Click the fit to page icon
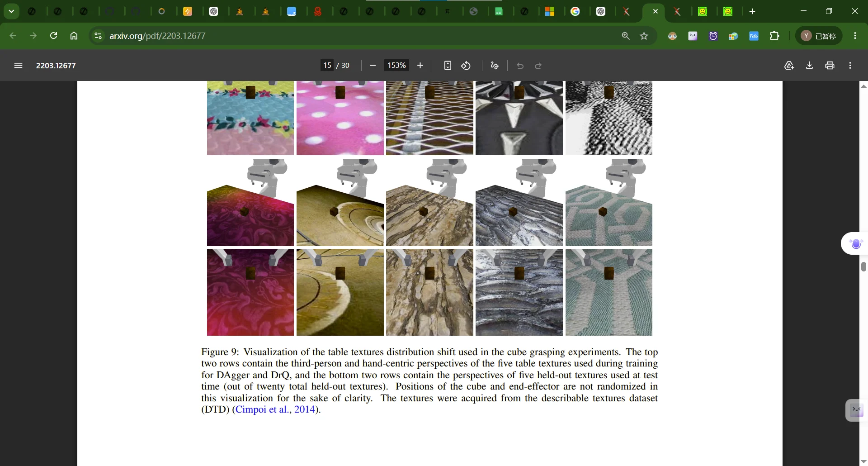Image resolution: width=868 pixels, height=466 pixels. pos(448,66)
